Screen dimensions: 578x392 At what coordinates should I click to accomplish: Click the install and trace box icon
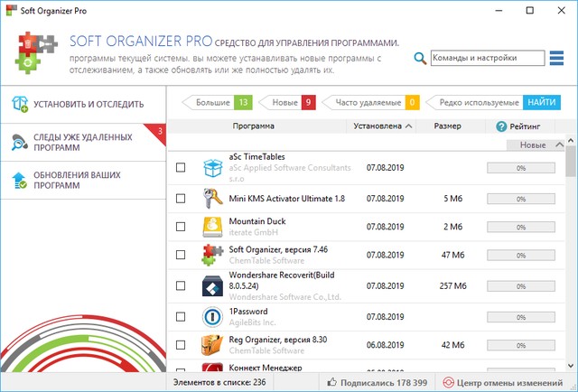coord(20,105)
